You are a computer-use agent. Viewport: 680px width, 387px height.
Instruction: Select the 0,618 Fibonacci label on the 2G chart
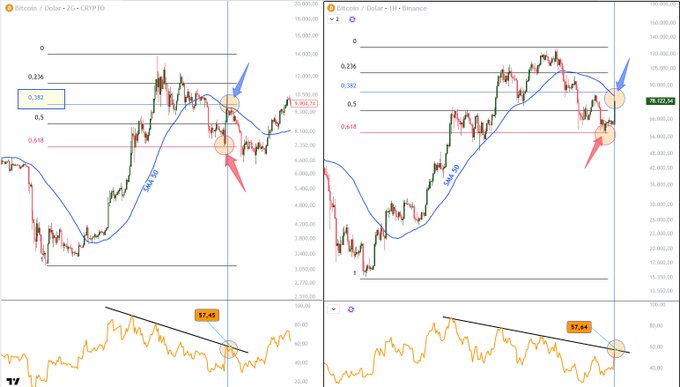(36, 140)
